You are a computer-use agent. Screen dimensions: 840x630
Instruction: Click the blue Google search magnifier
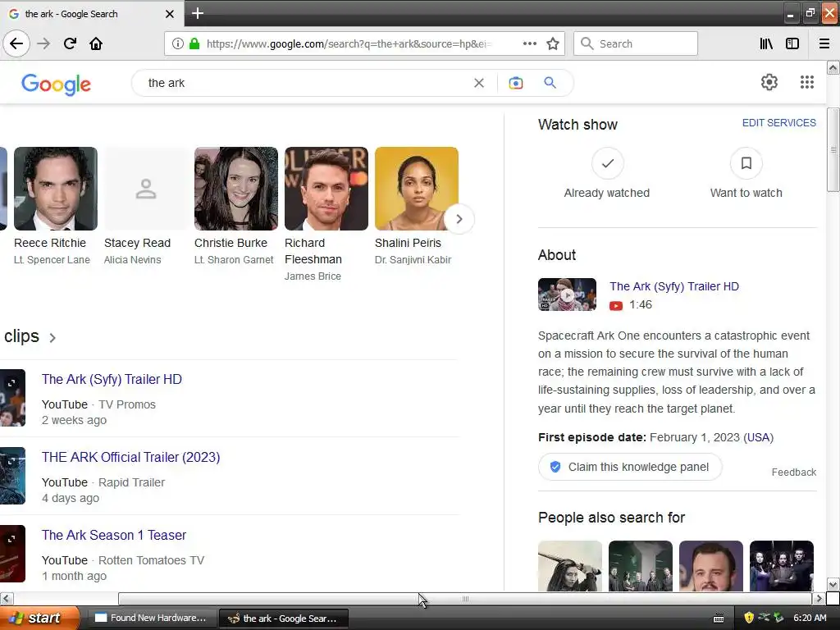pos(550,83)
